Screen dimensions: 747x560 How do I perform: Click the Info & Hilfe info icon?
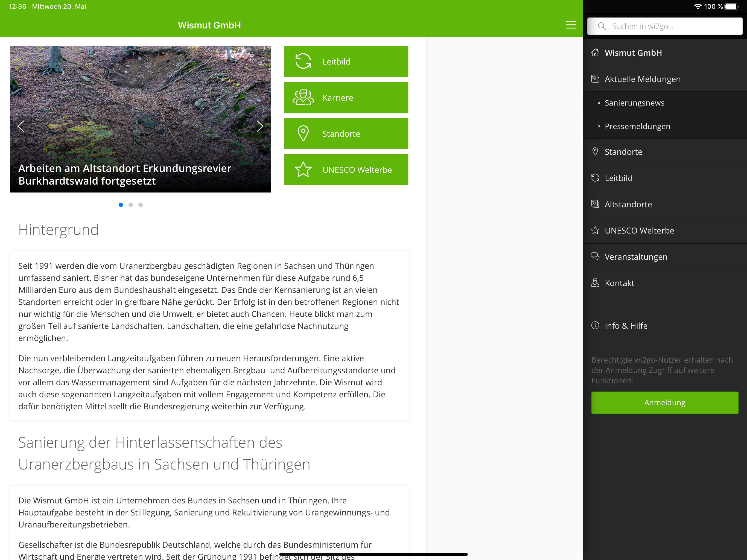coord(595,325)
